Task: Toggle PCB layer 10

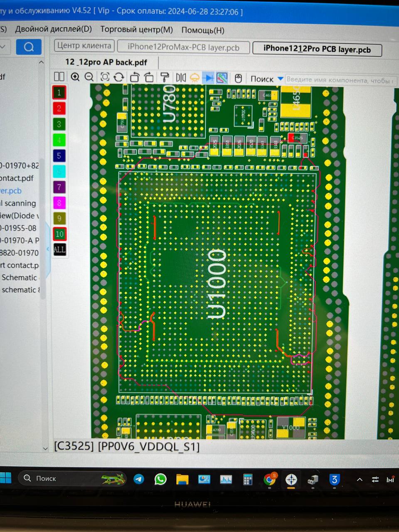Action: [x=59, y=234]
